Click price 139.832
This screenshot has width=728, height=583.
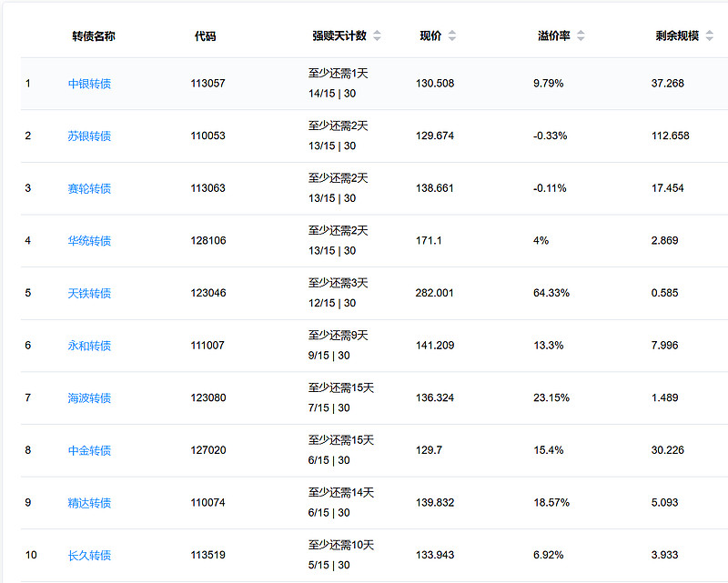[435, 503]
